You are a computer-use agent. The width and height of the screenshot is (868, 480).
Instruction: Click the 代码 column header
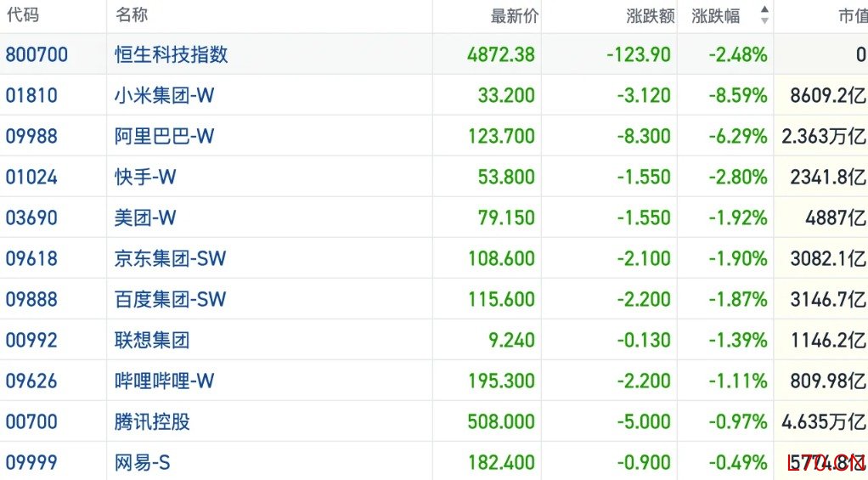23,14
